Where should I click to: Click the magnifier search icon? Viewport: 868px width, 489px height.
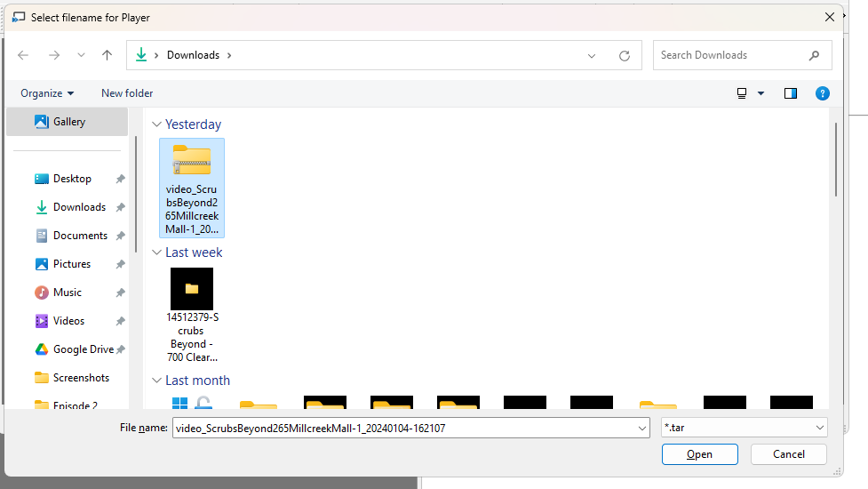click(814, 55)
